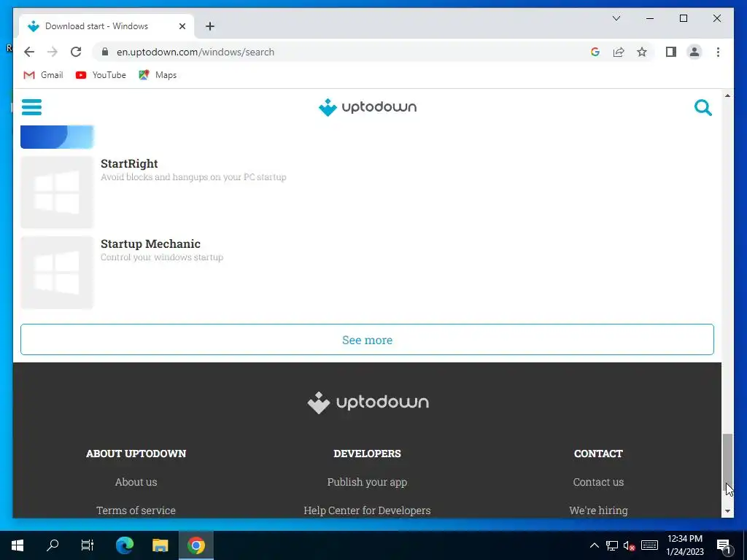View site information lock icon
747x560 pixels.
point(105,52)
